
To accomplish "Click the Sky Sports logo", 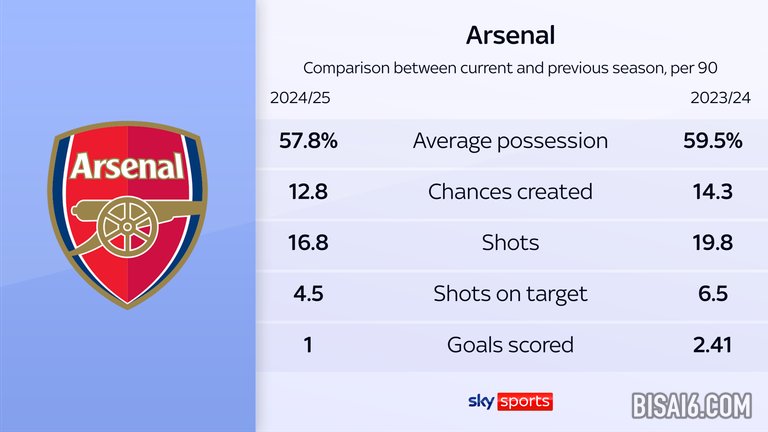I will click(510, 402).
